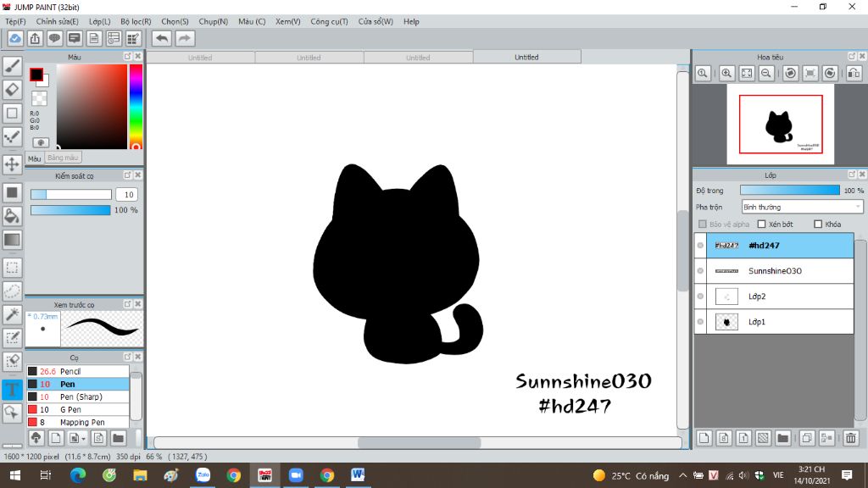This screenshot has height=488, width=868.
Task: Hide the Lớp2 layer
Action: (700, 296)
